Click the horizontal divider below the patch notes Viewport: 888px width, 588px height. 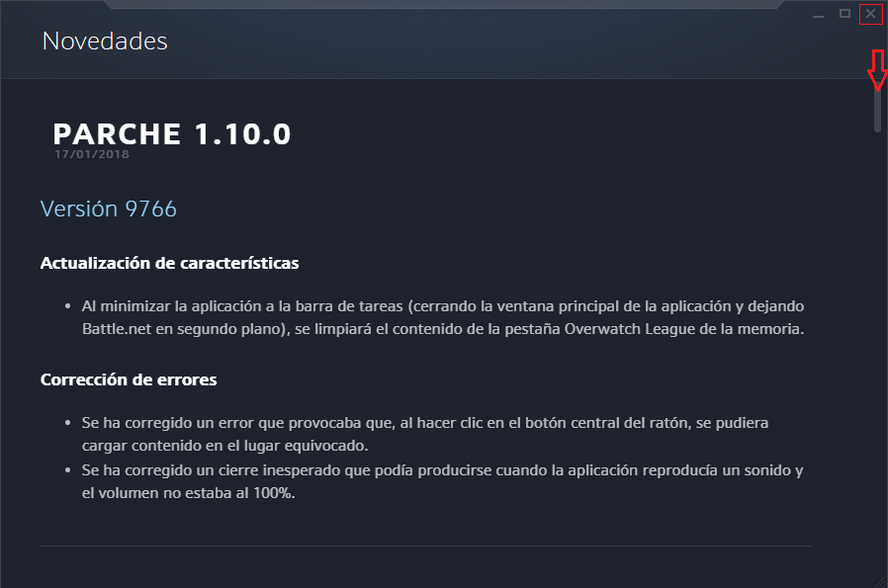(x=425, y=546)
